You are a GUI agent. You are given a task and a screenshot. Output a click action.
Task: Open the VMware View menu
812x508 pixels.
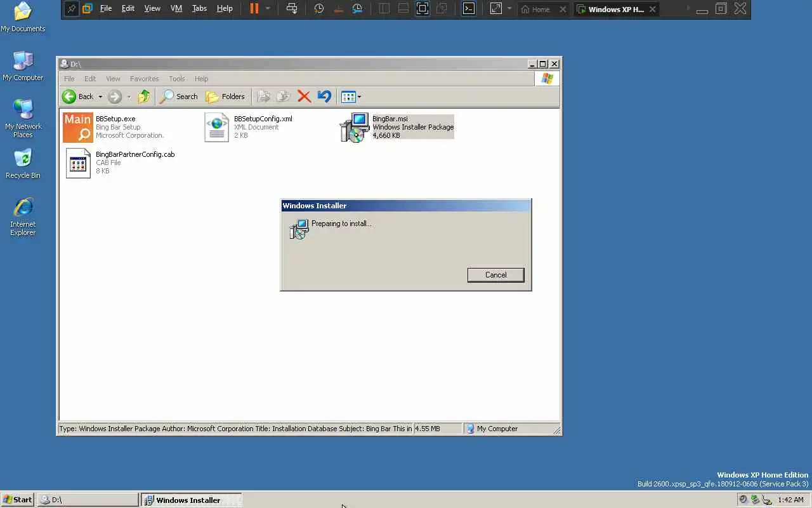pyautogui.click(x=152, y=9)
